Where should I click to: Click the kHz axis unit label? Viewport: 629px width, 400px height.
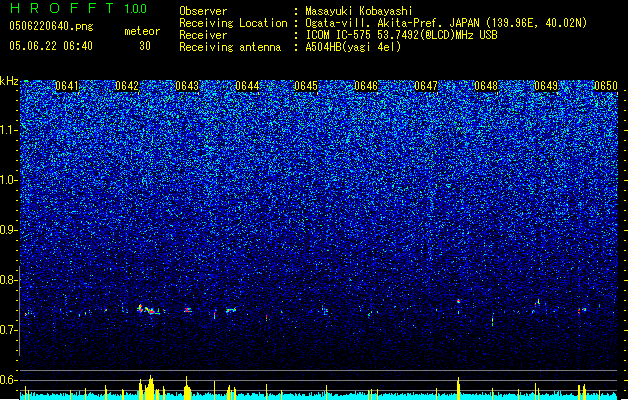9,81
